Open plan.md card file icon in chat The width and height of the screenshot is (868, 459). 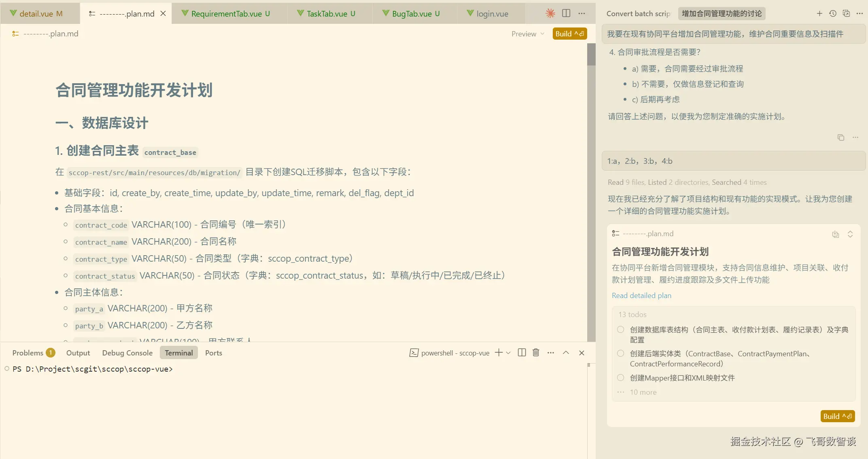pyautogui.click(x=616, y=233)
